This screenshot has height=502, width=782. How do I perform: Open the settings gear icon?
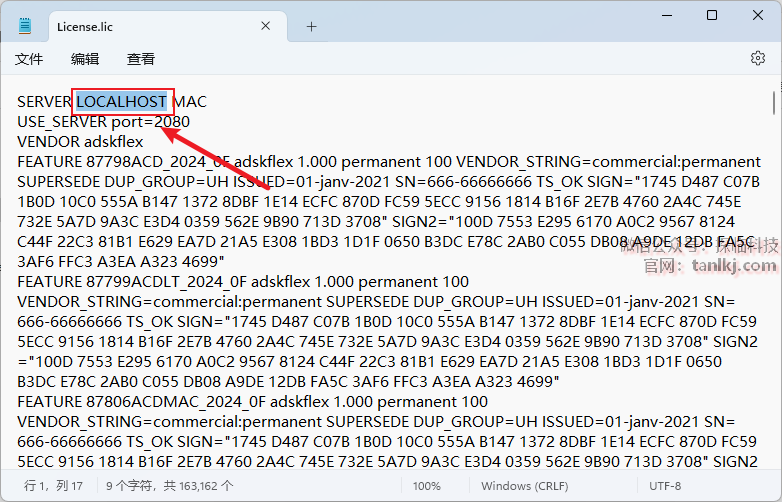coord(758,58)
